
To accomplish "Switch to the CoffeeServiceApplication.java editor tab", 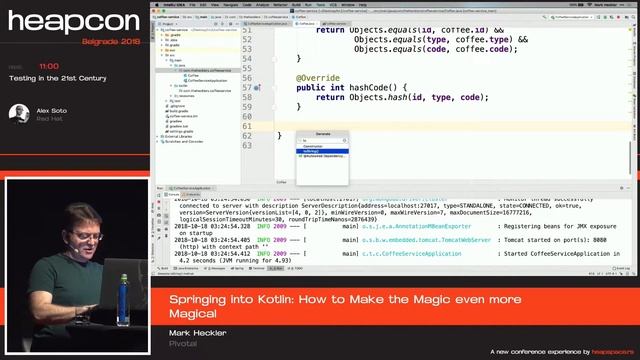I will coord(267,24).
